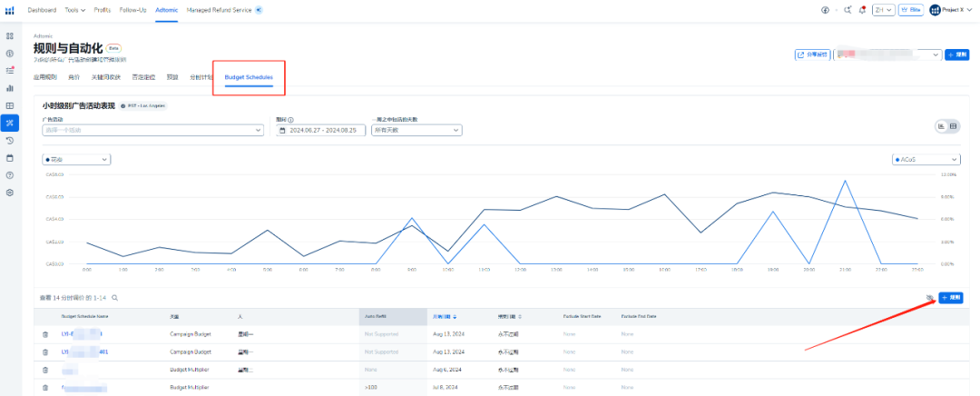Click the Exclude Start Date column header
The width and height of the screenshot is (980, 396).
click(x=582, y=317)
